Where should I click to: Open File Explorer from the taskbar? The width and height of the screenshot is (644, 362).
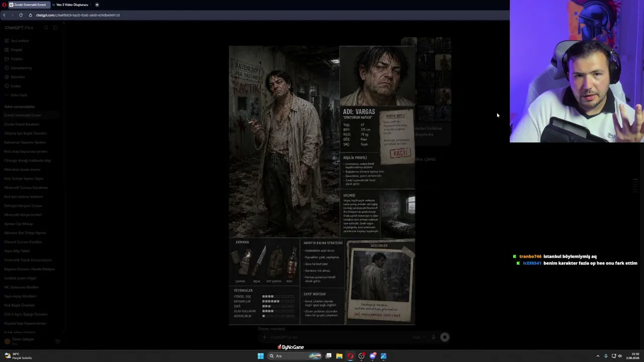(x=339, y=356)
